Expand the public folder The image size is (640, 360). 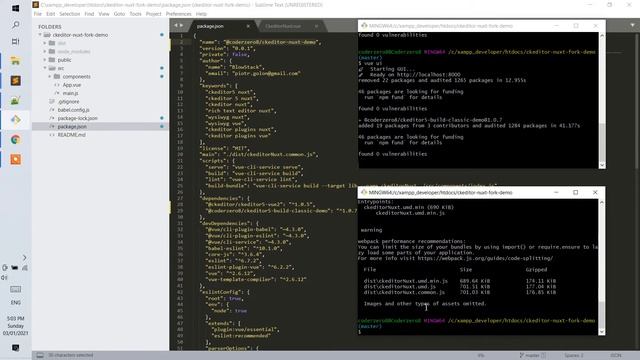point(45,60)
